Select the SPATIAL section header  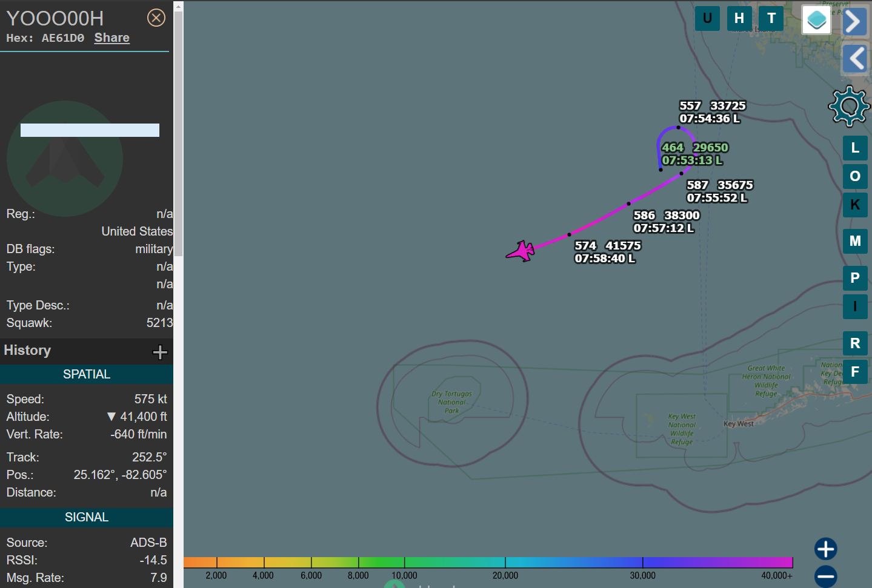coord(87,374)
